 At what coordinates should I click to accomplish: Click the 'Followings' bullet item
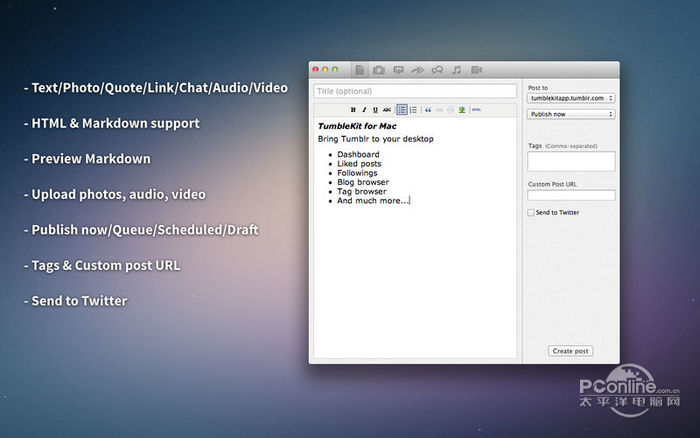357,173
